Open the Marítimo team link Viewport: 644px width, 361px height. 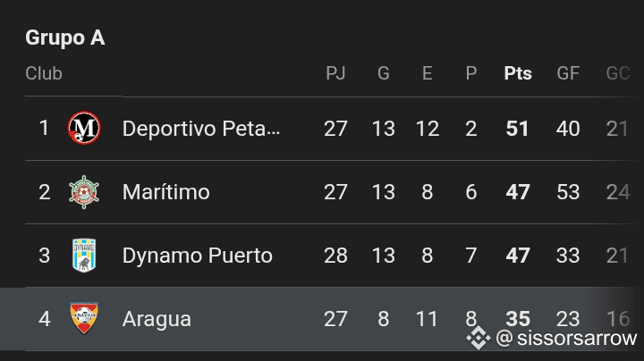(166, 192)
